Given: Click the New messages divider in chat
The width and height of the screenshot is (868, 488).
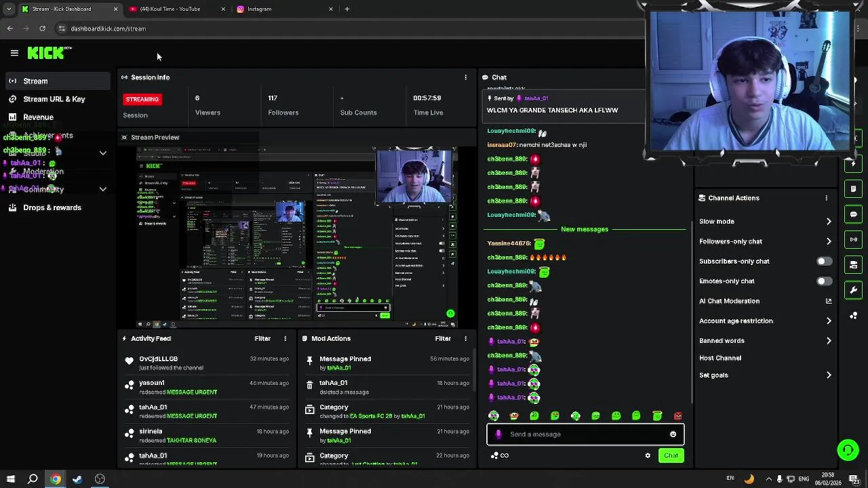Looking at the screenshot, I should tap(585, 229).
